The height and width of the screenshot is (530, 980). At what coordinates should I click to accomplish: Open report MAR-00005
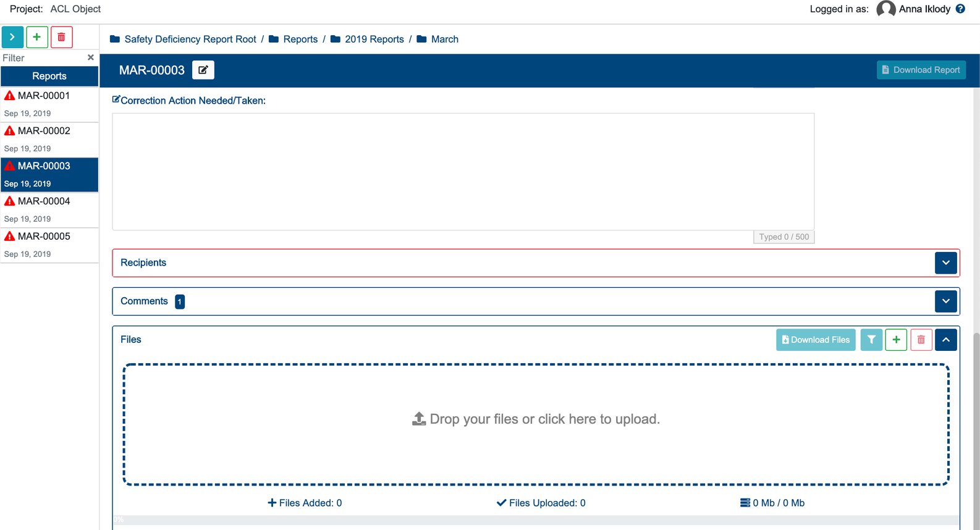49,245
